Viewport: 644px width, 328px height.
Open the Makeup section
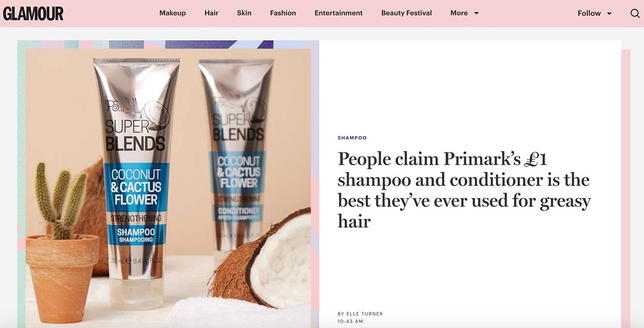coord(173,13)
